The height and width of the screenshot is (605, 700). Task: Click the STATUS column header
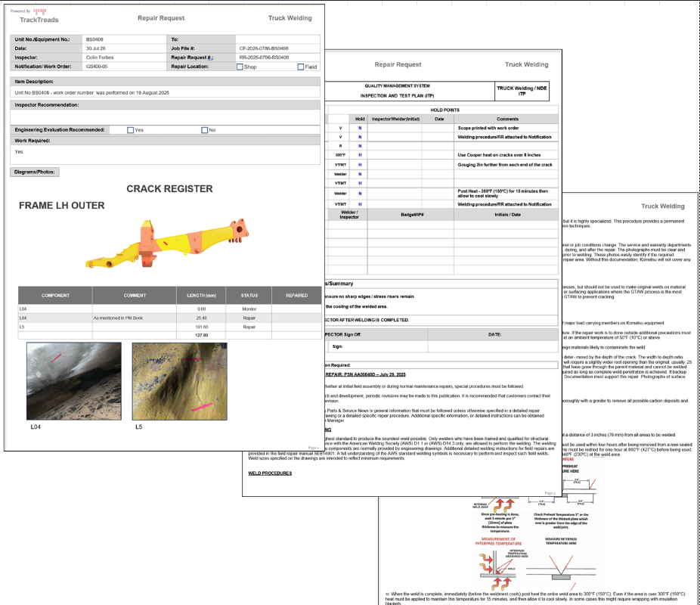(x=249, y=296)
